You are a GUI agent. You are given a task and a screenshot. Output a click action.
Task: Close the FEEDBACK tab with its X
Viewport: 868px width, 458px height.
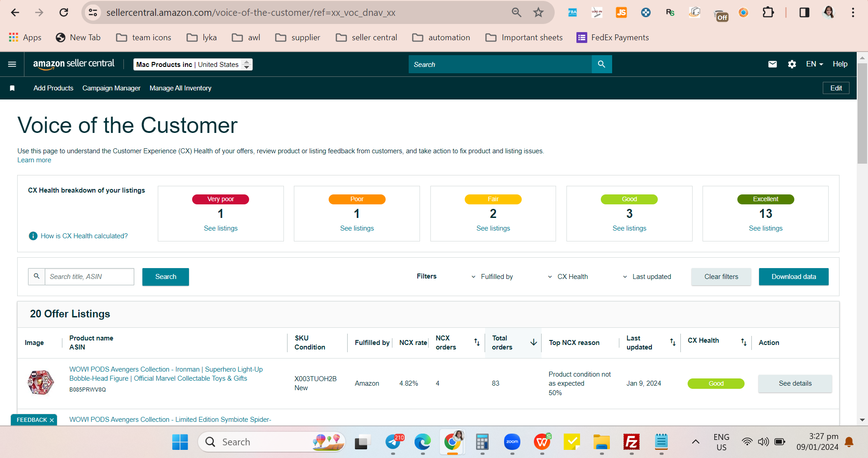point(52,420)
